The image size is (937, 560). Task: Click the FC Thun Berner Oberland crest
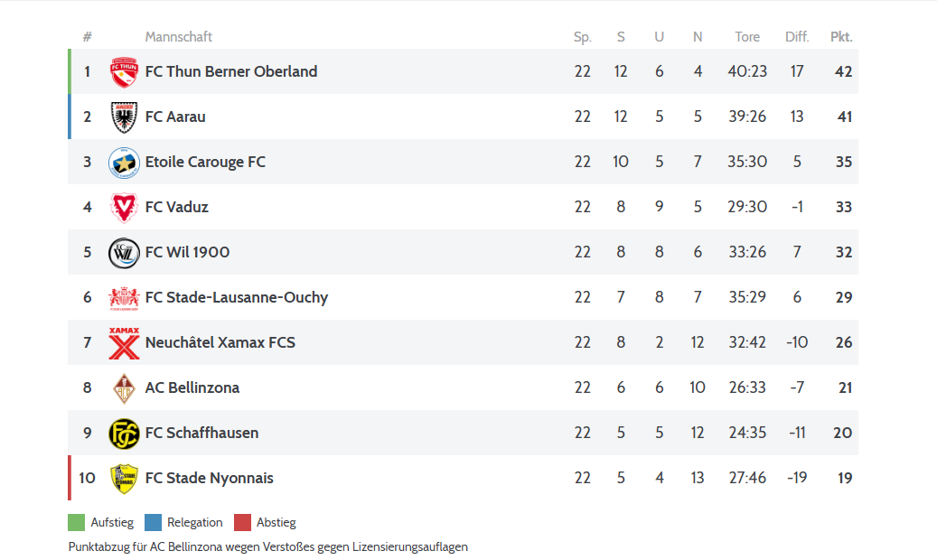pyautogui.click(x=124, y=71)
